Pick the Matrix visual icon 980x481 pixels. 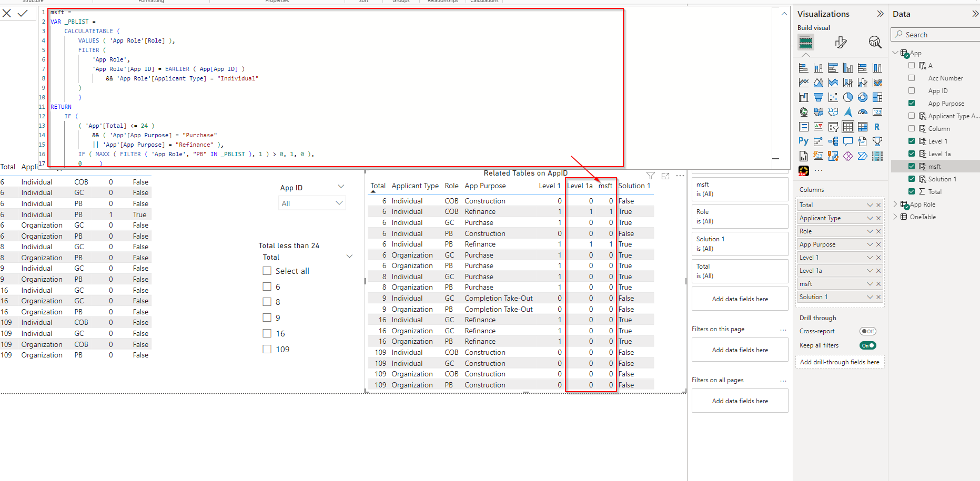point(863,127)
